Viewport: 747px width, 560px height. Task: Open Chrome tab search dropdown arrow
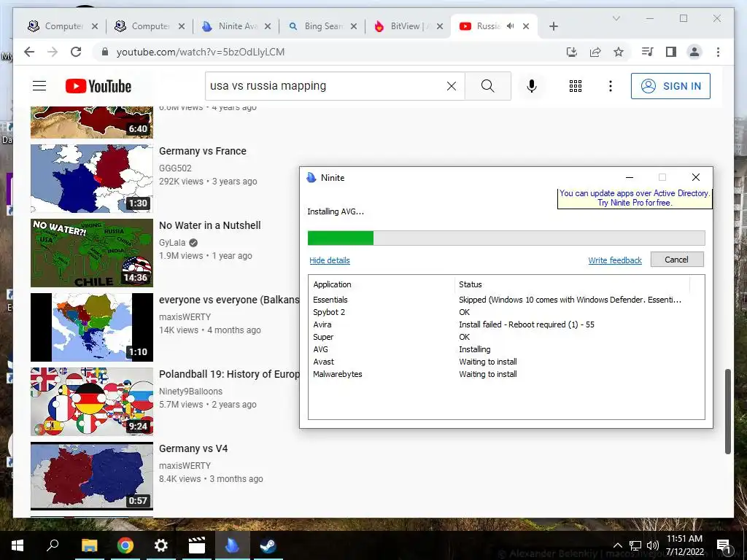click(616, 18)
